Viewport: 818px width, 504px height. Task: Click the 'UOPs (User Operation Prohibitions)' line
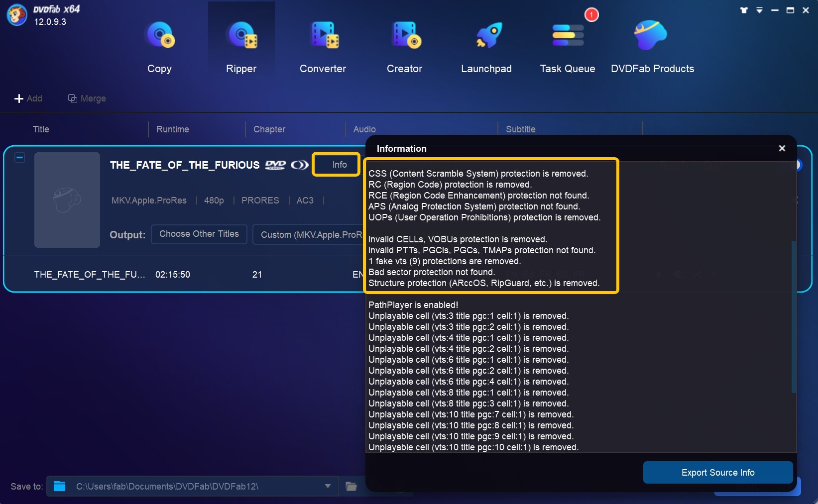pos(484,217)
